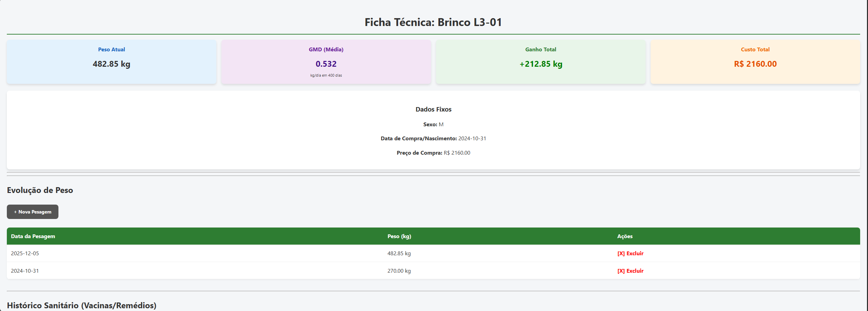The height and width of the screenshot is (311, 868).
Task: Select the Peso Atual summary card
Action: (111, 62)
